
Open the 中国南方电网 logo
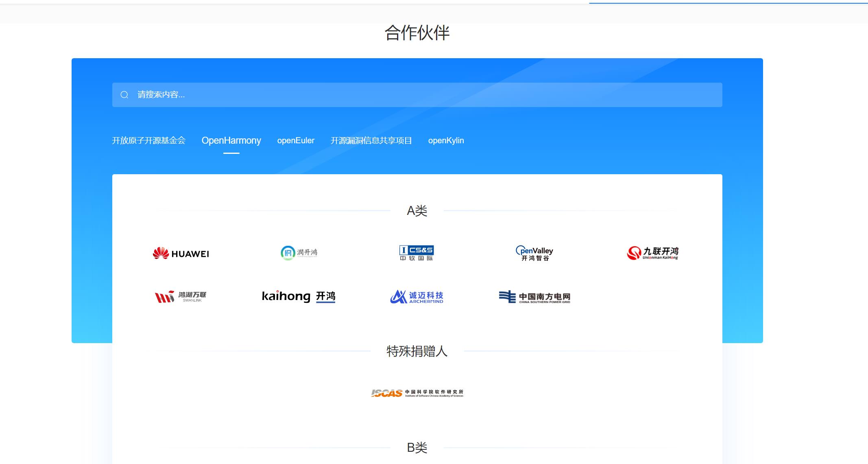(534, 297)
